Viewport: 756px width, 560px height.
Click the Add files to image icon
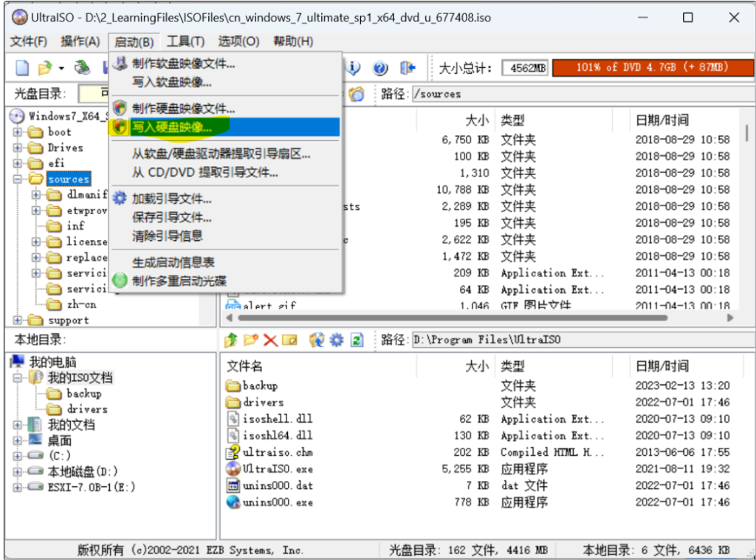pyautogui.click(x=317, y=340)
